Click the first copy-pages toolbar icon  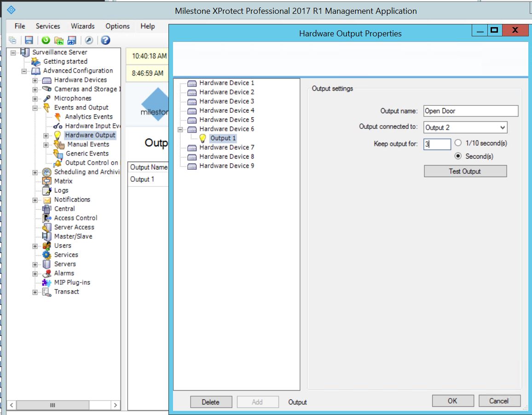click(x=12, y=40)
